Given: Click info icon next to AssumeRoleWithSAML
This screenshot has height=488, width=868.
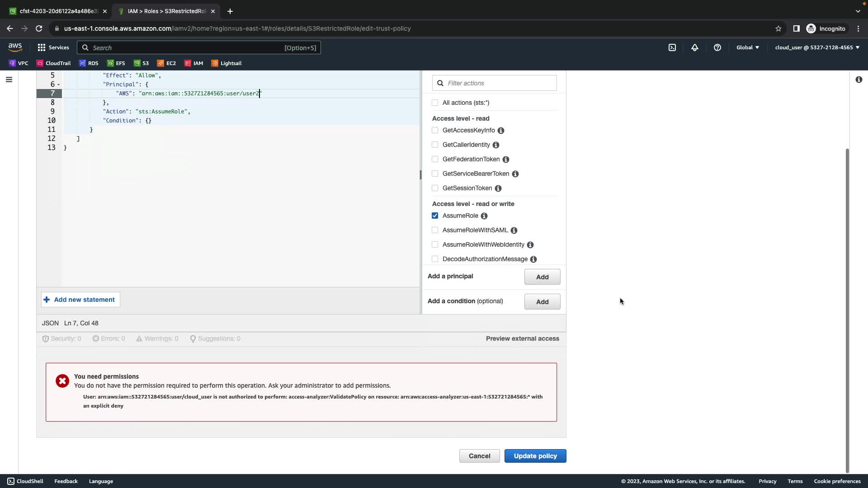Looking at the screenshot, I should point(514,230).
